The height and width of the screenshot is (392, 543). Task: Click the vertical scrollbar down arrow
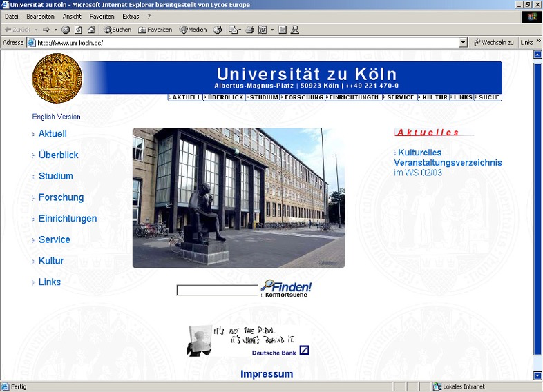click(x=537, y=375)
